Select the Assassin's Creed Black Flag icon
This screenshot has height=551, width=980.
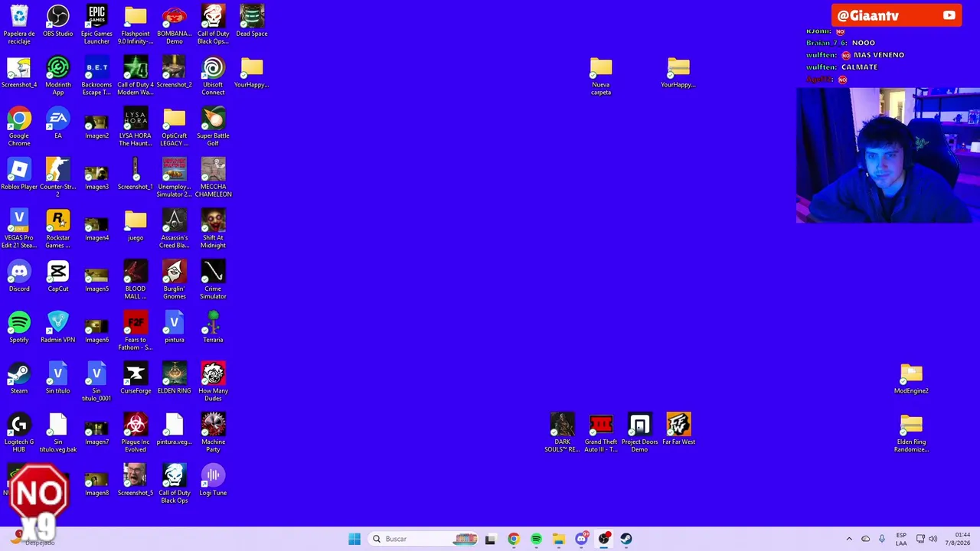(175, 229)
